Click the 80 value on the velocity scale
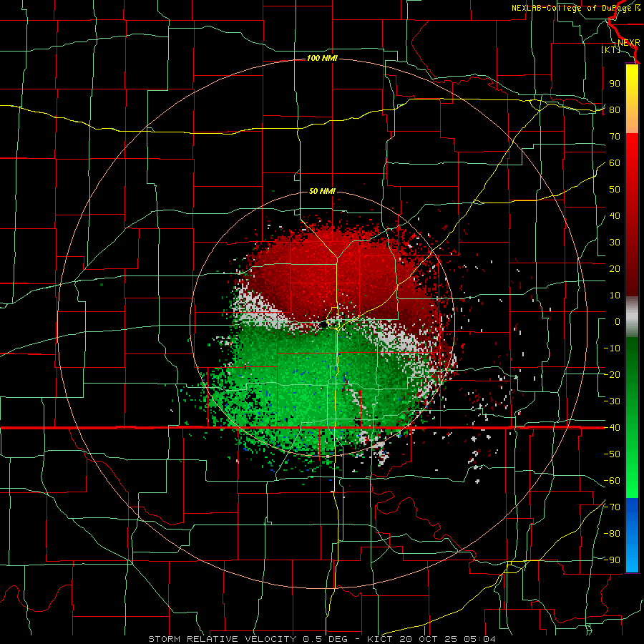 click(615, 109)
